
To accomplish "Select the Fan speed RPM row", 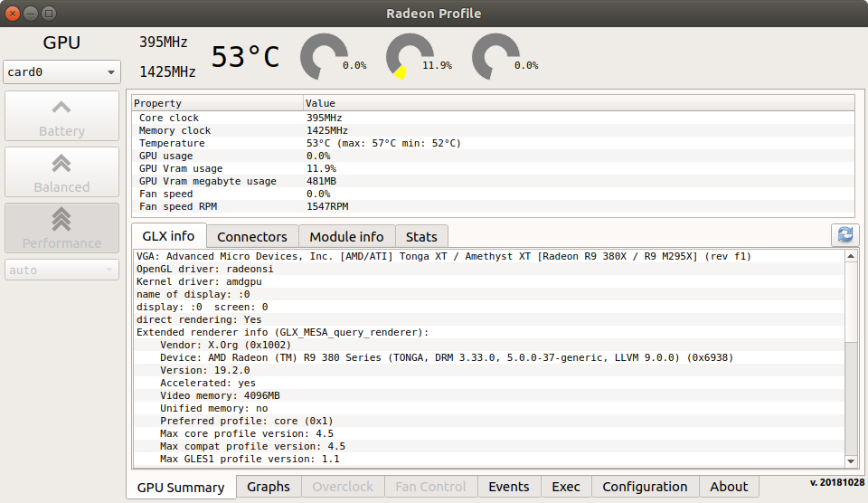I will (494, 206).
